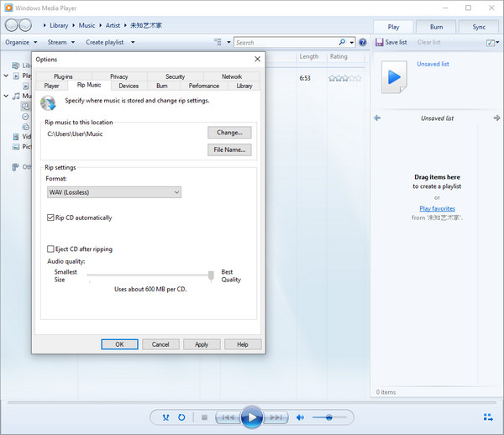This screenshot has width=504, height=435.
Task: Open the search options dropdown arrow
Action: [x=352, y=42]
